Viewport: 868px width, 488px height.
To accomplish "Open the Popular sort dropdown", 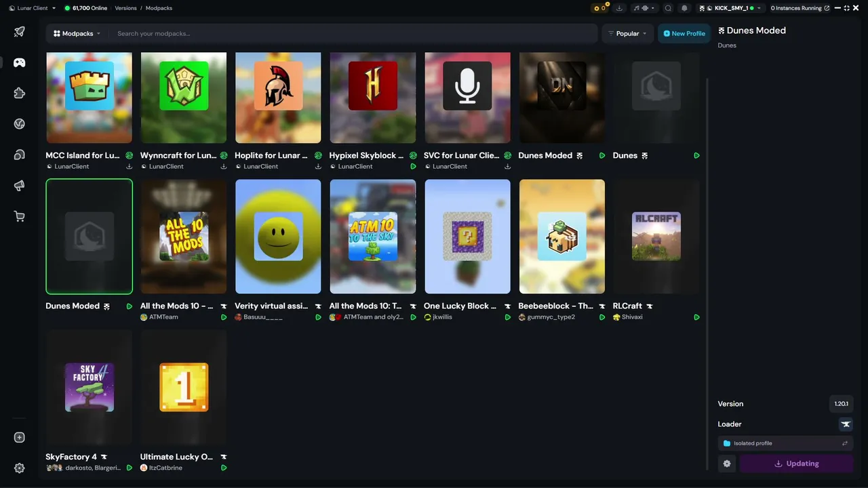I will pyautogui.click(x=627, y=33).
